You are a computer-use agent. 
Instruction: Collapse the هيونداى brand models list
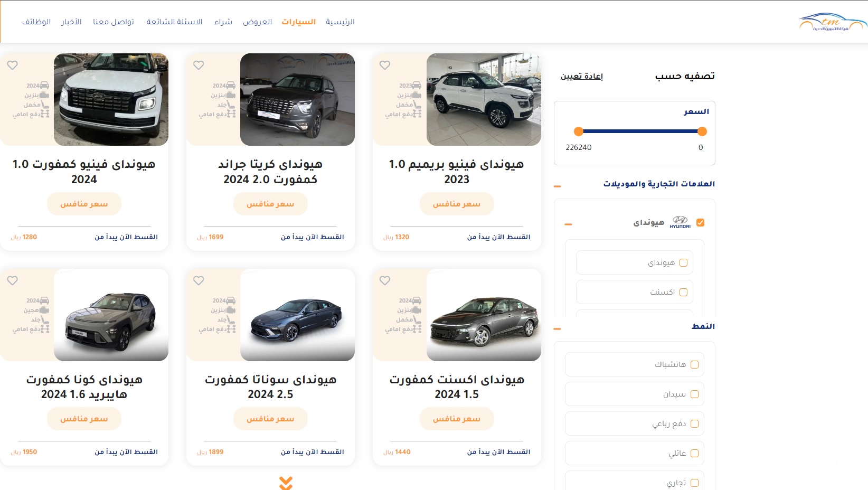coord(568,224)
